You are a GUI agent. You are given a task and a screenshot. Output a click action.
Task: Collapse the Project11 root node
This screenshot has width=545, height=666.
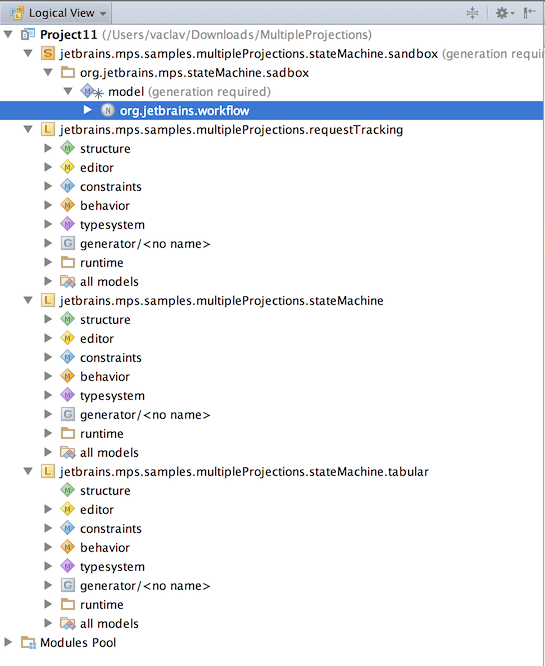point(8,34)
